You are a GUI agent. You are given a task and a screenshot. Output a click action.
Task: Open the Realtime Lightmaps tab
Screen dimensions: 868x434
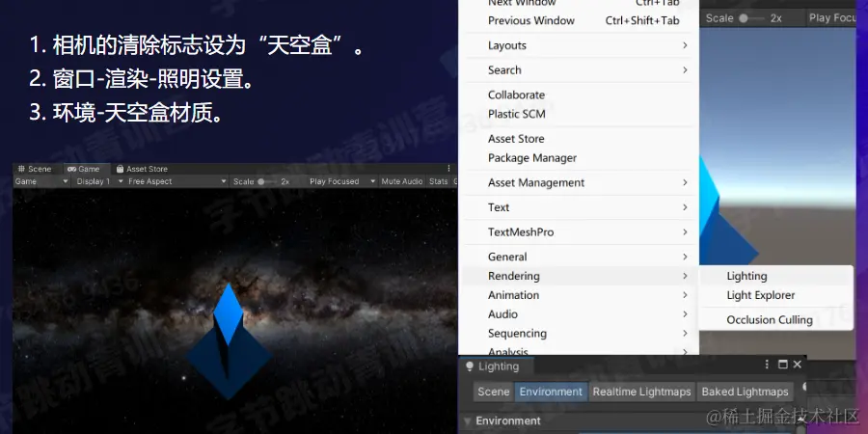pyautogui.click(x=641, y=392)
